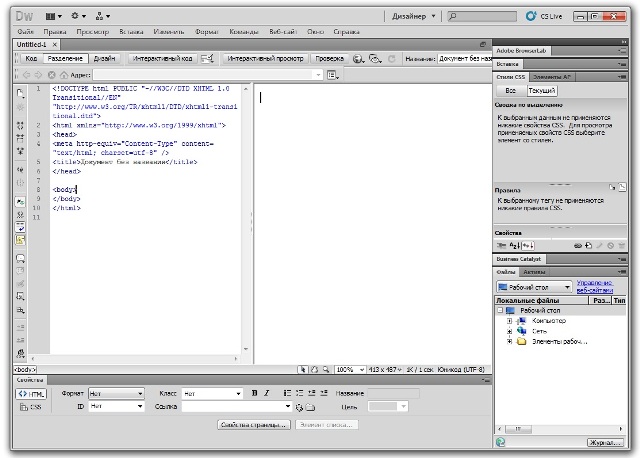Viewport: 640px width, 458px height.
Task: Click the back arrow in address bar
Action: [x=27, y=75]
